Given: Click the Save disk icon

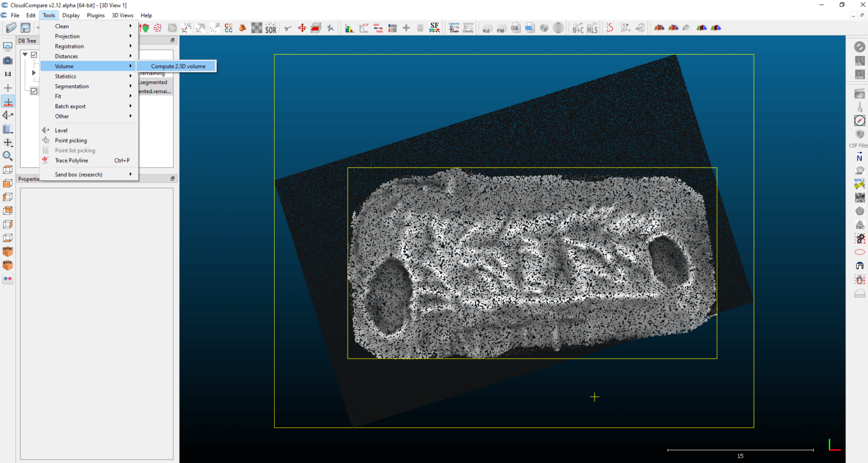Looking at the screenshot, I should pos(25,28).
